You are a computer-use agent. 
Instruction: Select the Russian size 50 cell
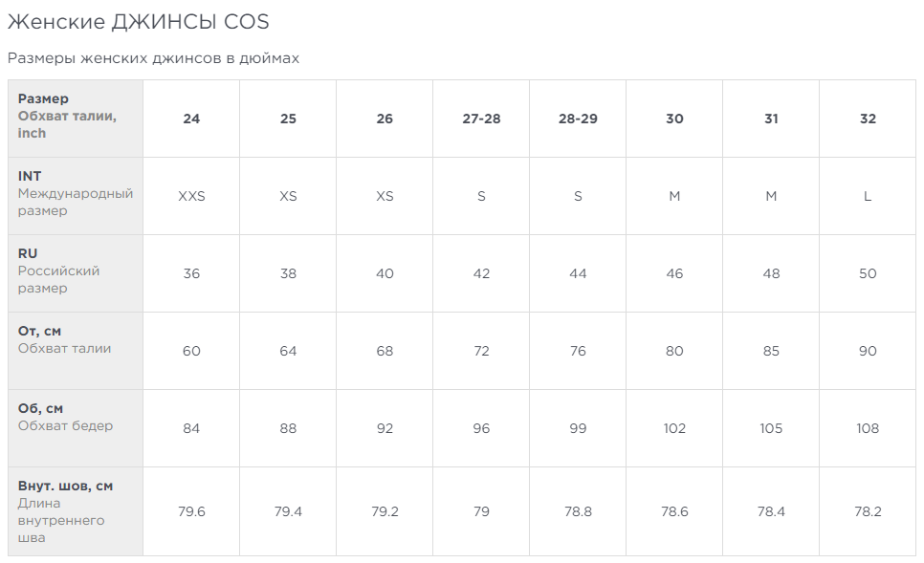868,273
